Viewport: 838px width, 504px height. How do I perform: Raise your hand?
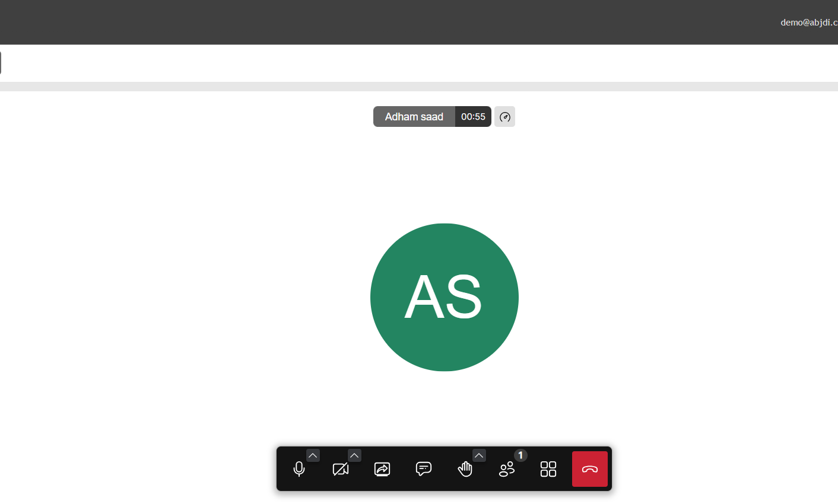click(x=465, y=469)
